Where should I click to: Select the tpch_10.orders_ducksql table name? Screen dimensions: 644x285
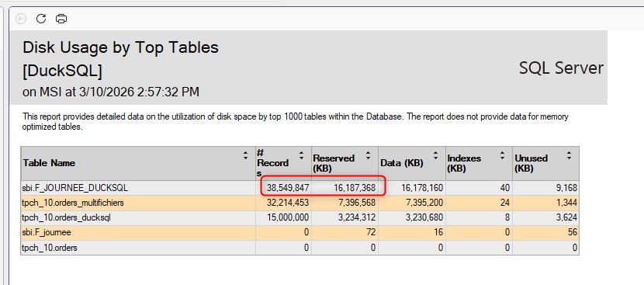tap(66, 217)
